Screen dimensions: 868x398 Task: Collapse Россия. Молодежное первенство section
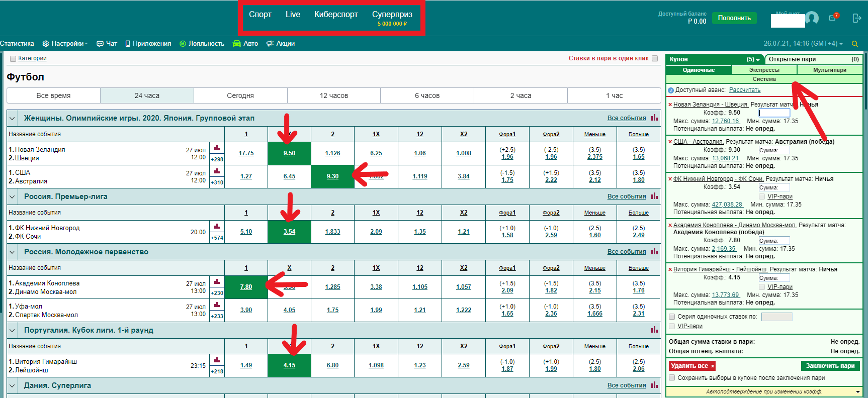[x=12, y=252]
